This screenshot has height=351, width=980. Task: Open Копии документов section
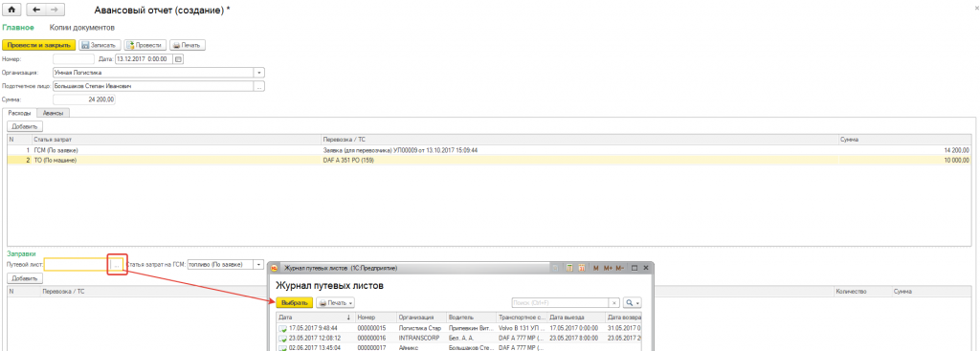pos(82,28)
